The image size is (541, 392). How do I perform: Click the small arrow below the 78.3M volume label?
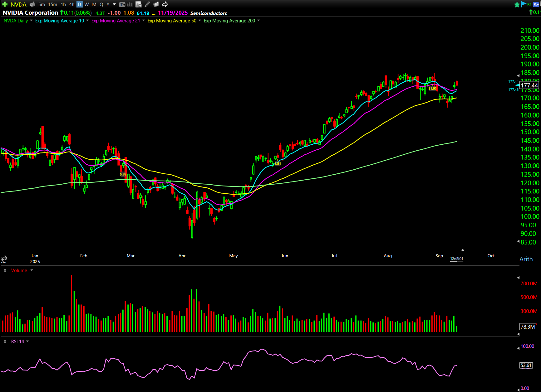pos(518,334)
